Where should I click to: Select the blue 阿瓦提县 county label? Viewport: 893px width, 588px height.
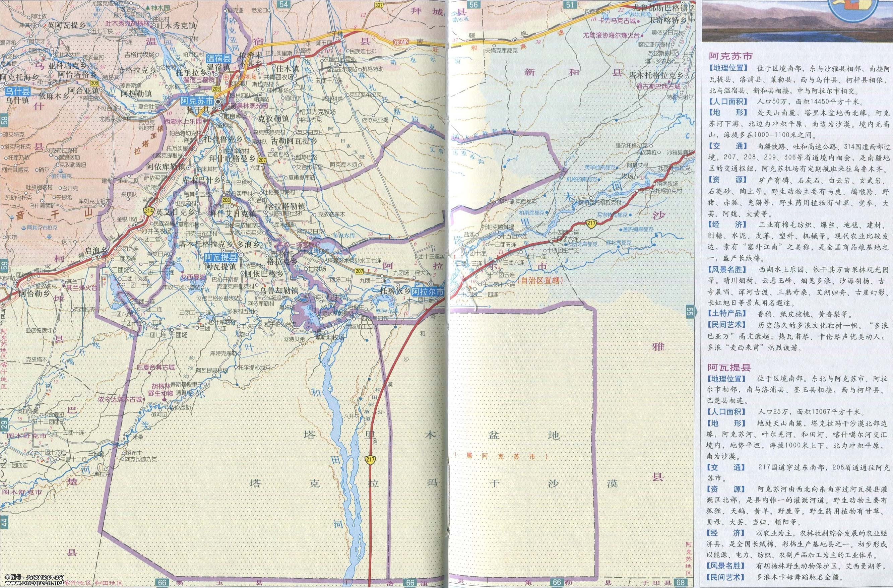pyautogui.click(x=220, y=257)
